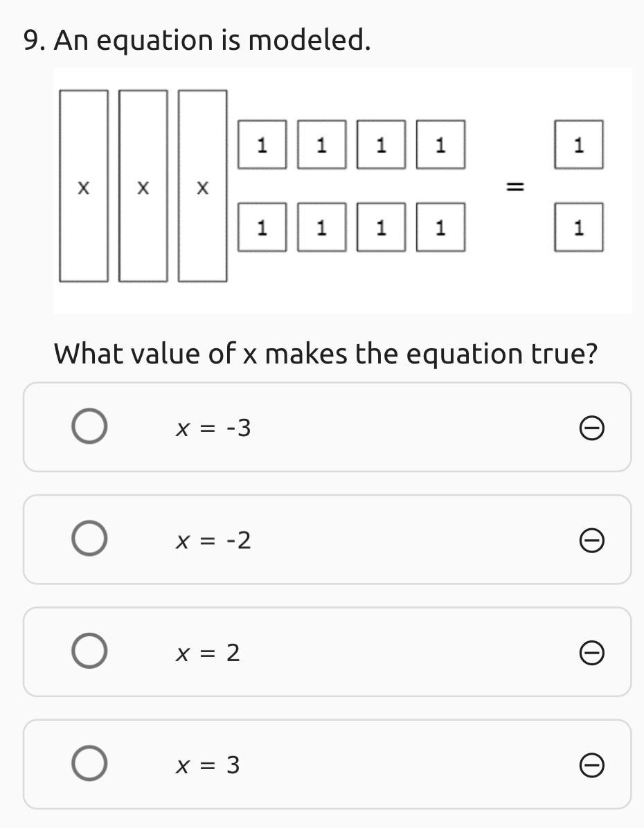Click the rightmost x tile in the model

point(202,186)
